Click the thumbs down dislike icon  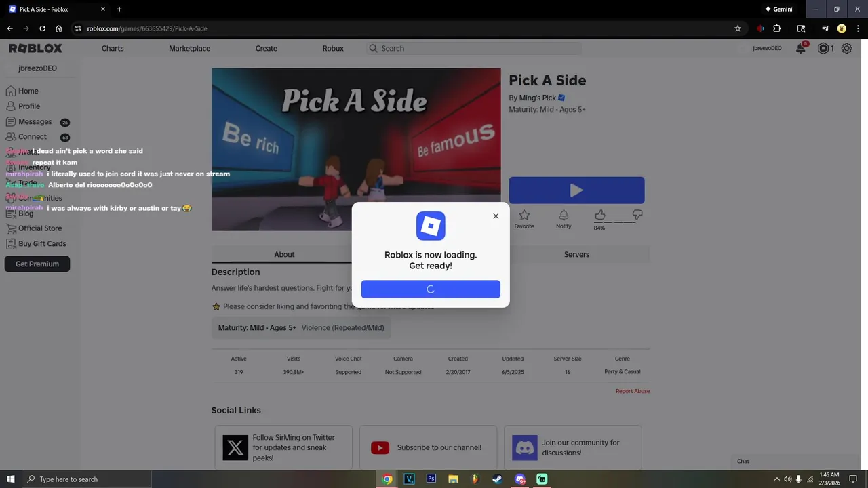637,215
